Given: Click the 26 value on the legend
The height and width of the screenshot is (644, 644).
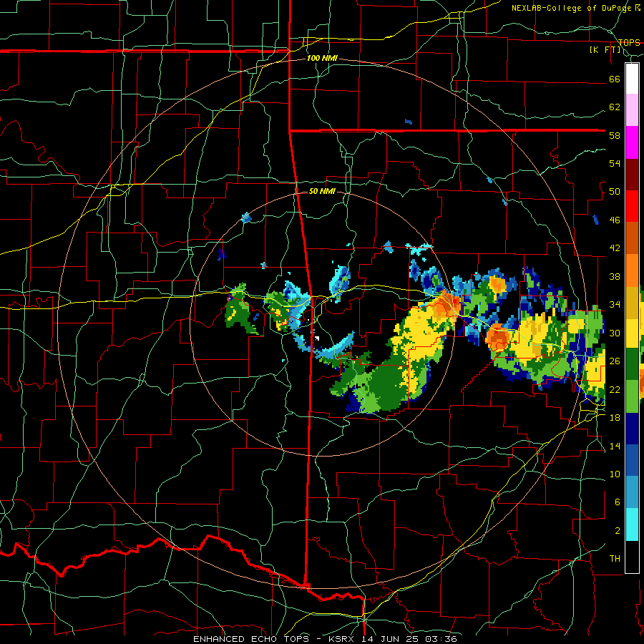Looking at the screenshot, I should click(615, 361).
